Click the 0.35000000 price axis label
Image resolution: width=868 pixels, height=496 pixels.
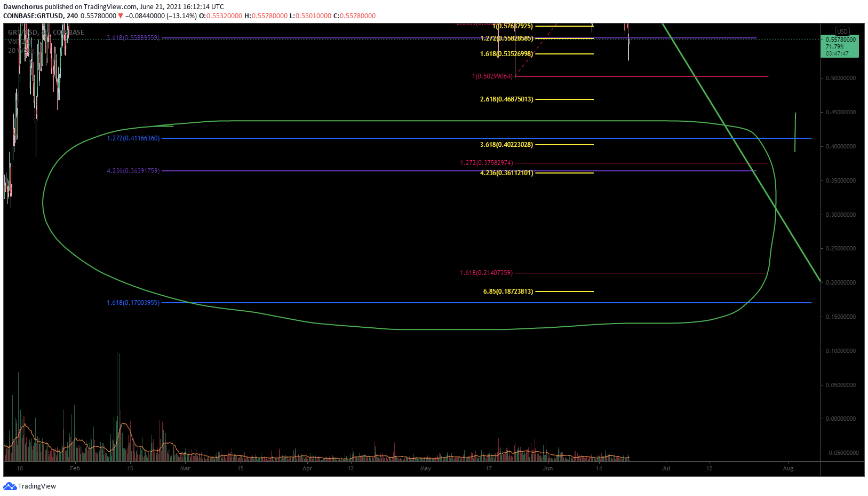pos(841,180)
